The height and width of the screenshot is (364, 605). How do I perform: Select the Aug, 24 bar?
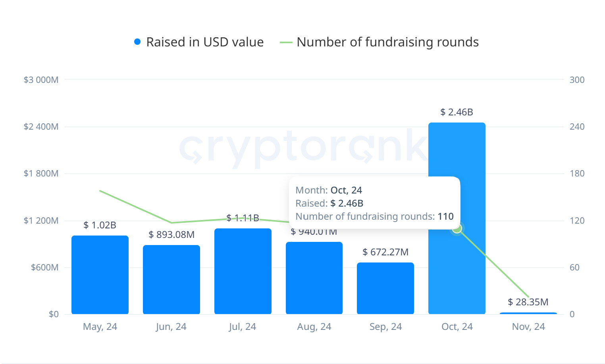pyautogui.click(x=314, y=278)
